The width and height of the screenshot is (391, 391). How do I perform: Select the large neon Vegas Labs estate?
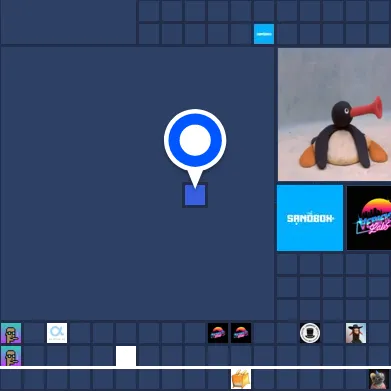point(369,218)
